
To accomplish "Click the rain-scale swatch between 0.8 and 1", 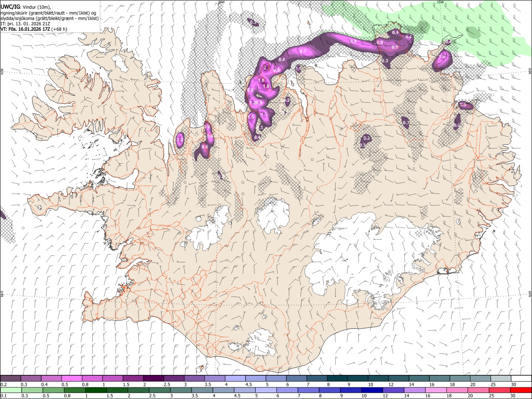I will (x=74, y=390).
